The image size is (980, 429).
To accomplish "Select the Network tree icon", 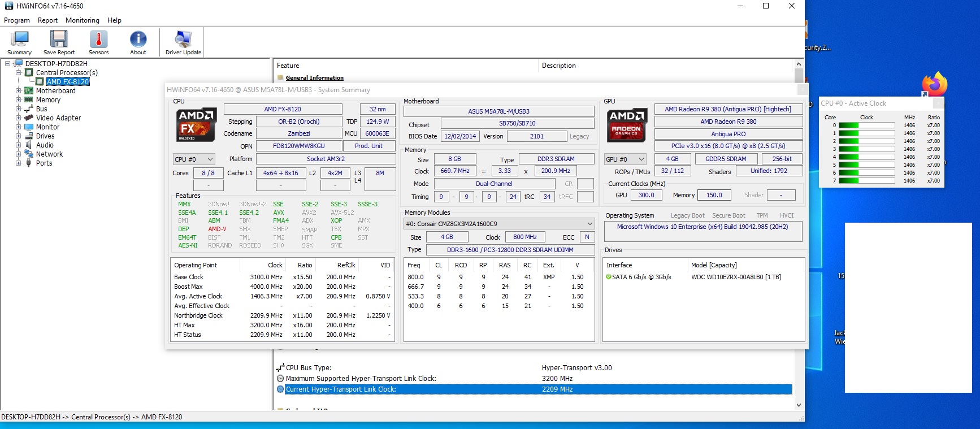I will pyautogui.click(x=29, y=154).
